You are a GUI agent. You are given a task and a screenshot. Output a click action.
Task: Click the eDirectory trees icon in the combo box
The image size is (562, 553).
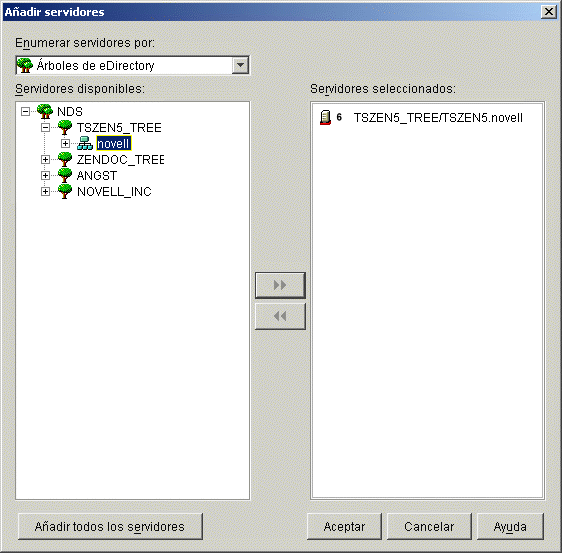click(x=25, y=65)
